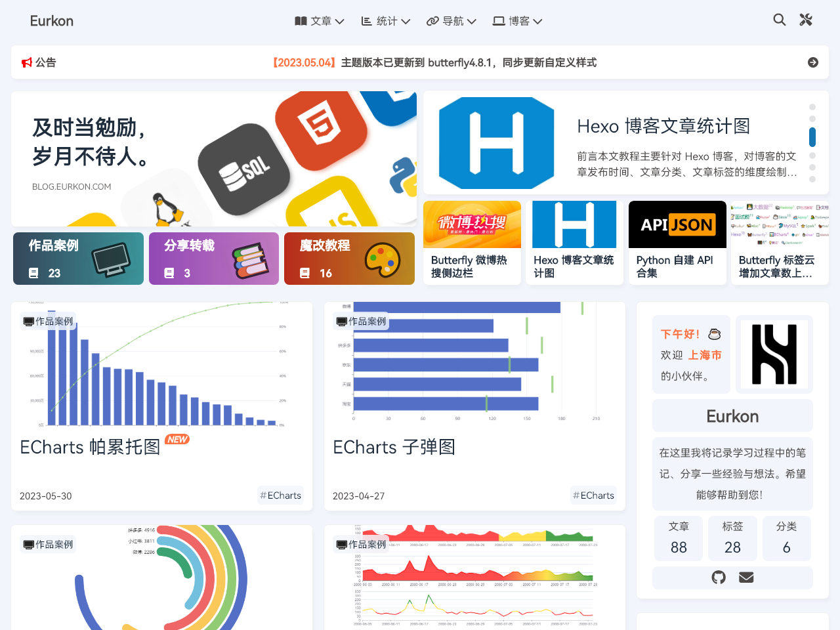Image resolution: width=840 pixels, height=630 pixels.
Task: Open the 文章 menu
Action: [320, 21]
